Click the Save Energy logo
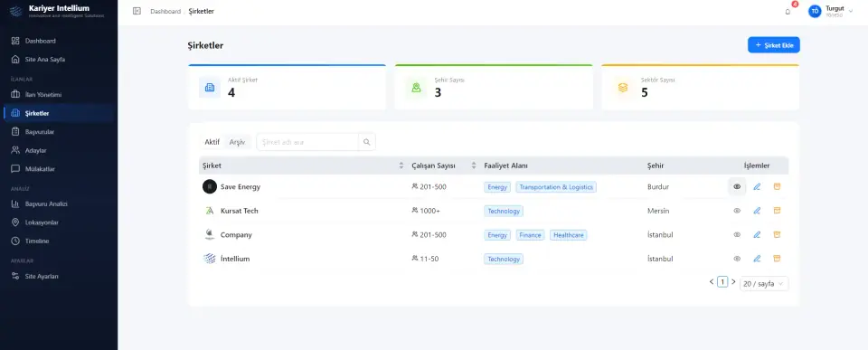868x350 pixels. click(x=210, y=186)
